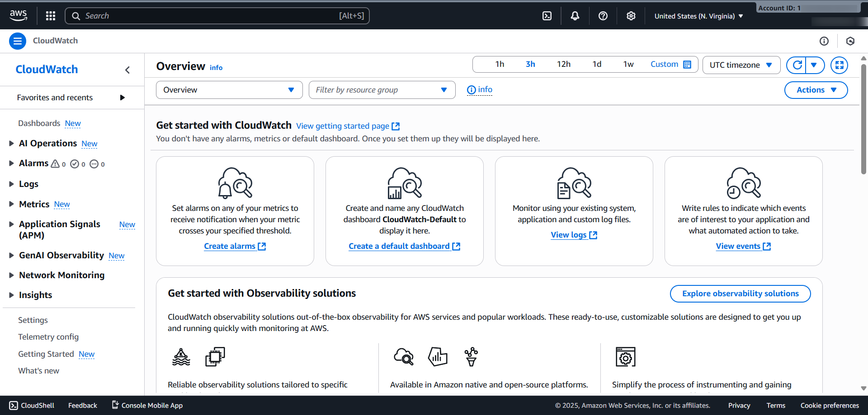
Task: Click the refresh icon button
Action: [x=797, y=65]
